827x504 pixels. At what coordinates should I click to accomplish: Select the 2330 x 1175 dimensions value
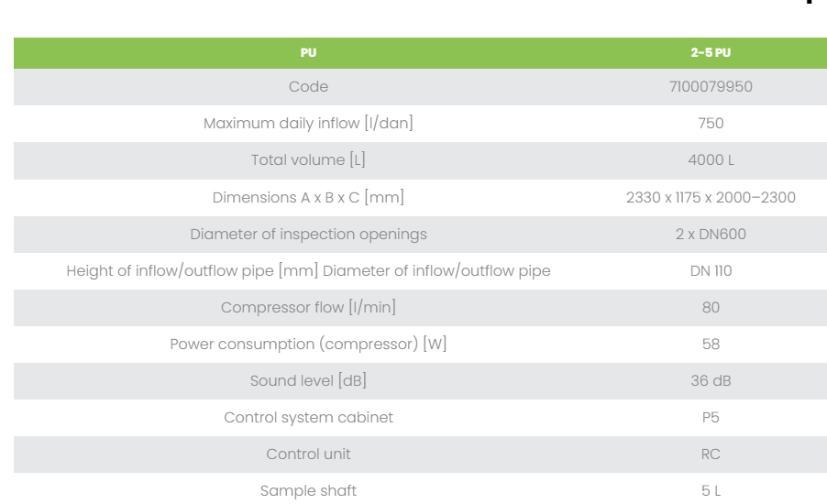coord(711,197)
